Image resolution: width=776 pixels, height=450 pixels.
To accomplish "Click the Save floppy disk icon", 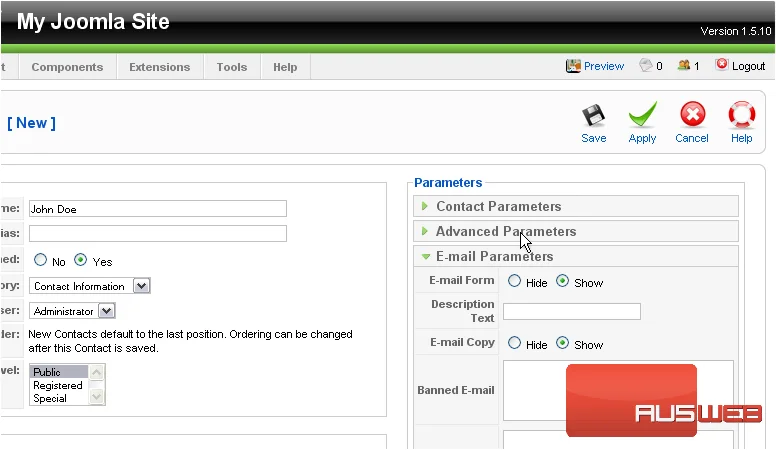I will (593, 115).
